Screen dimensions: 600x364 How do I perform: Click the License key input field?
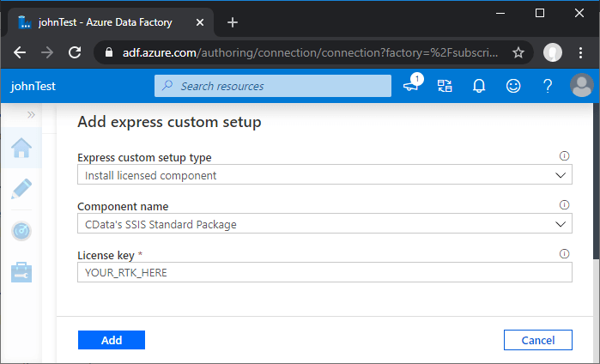[x=324, y=272]
